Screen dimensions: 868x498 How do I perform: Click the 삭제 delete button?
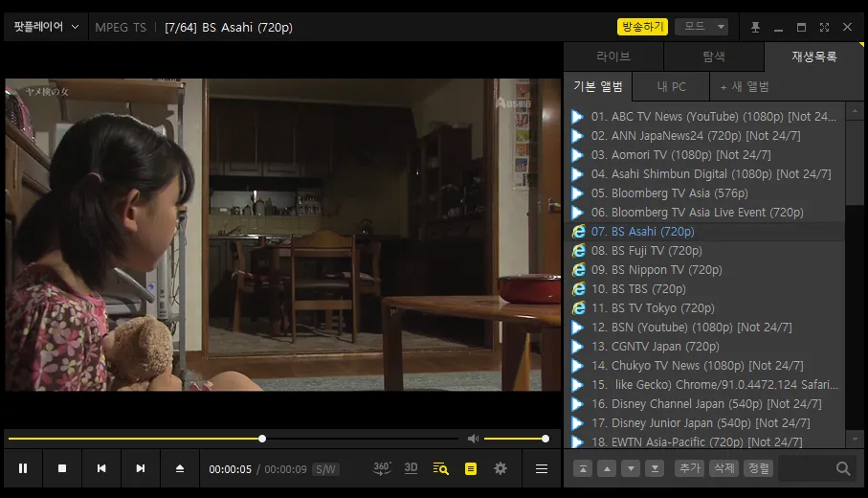tap(724, 468)
